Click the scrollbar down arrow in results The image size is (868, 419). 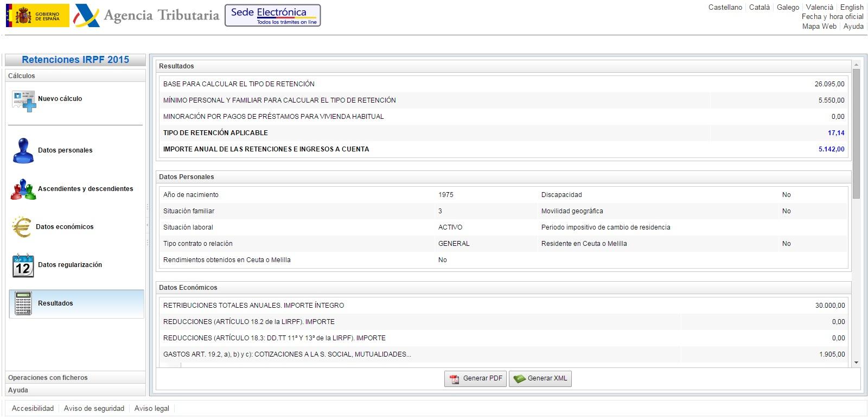tap(856, 362)
